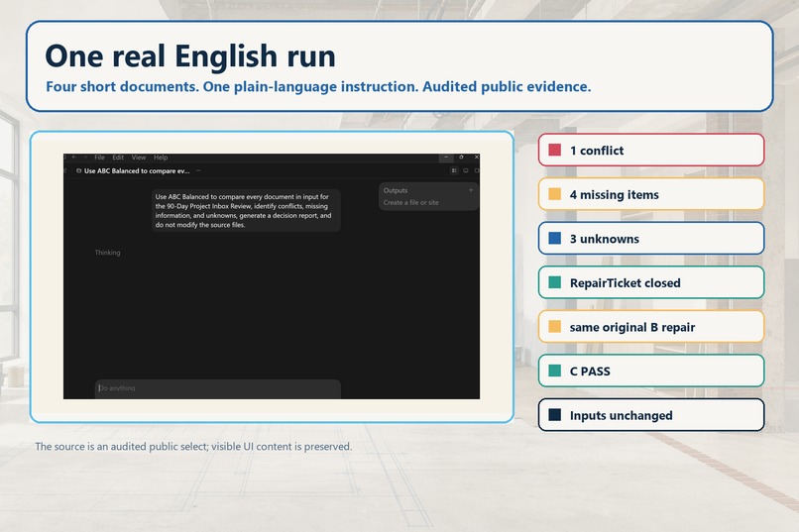
Task: Click the 'Inputs unchanged' card
Action: point(651,415)
